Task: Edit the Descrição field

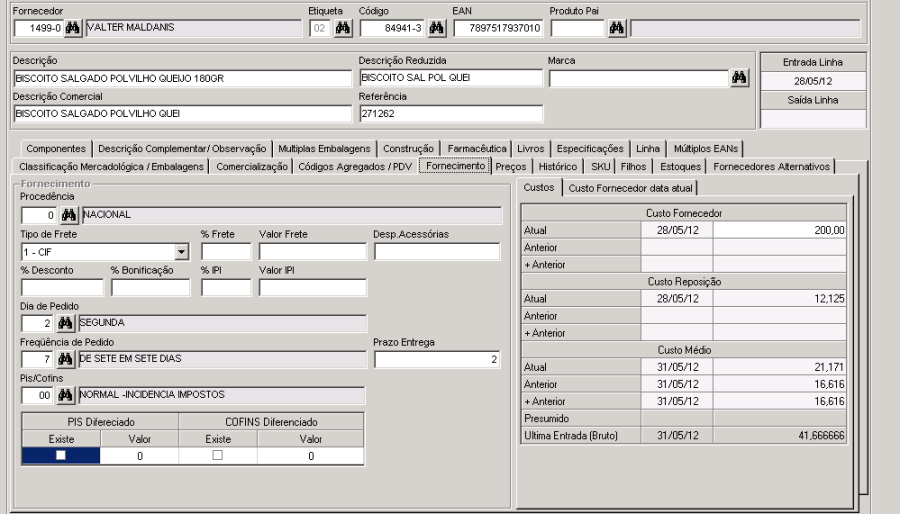Action: point(183,78)
